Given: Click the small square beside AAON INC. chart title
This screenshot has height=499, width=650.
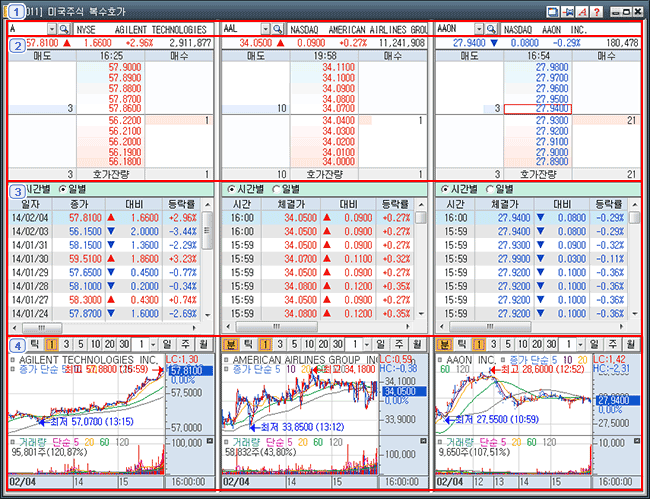Looking at the screenshot, I should [x=440, y=360].
